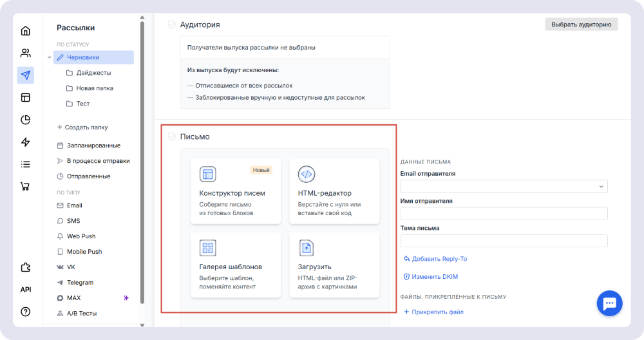This screenshot has height=340, width=644.
Task: Click the Добавить Reply-To link
Action: click(x=439, y=259)
